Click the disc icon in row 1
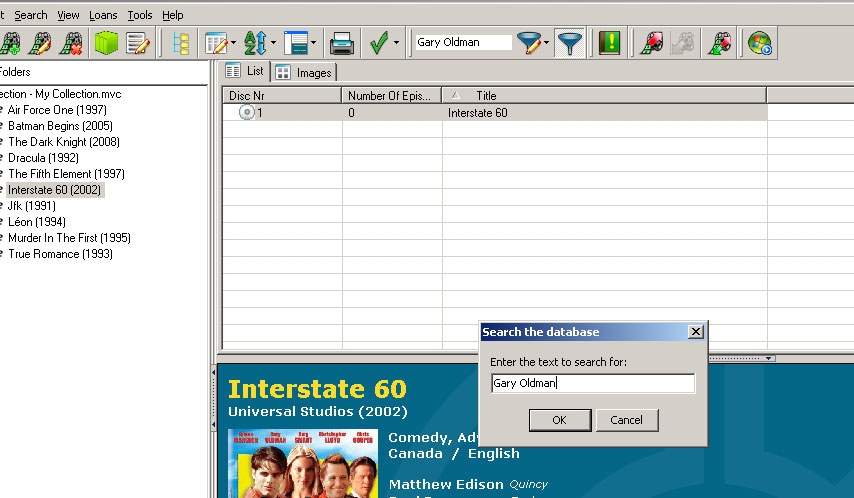Screen dimensions: 854x498 [x=247, y=112]
